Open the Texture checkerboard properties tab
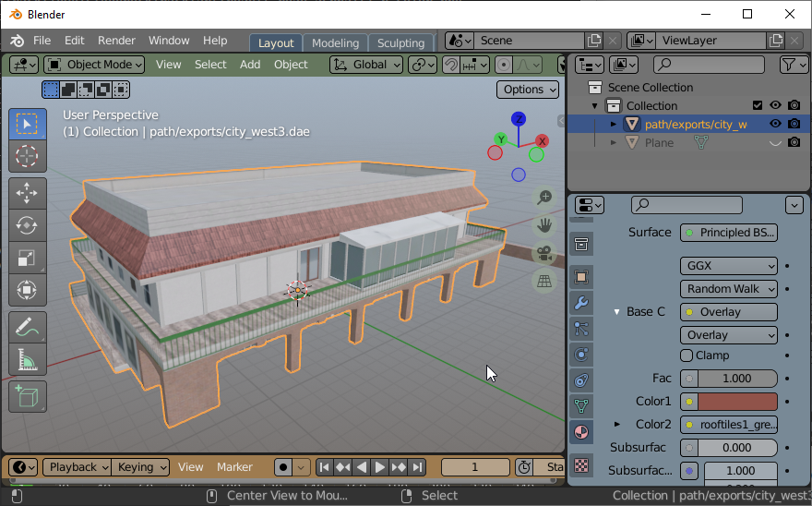The width and height of the screenshot is (812, 506). [x=581, y=465]
